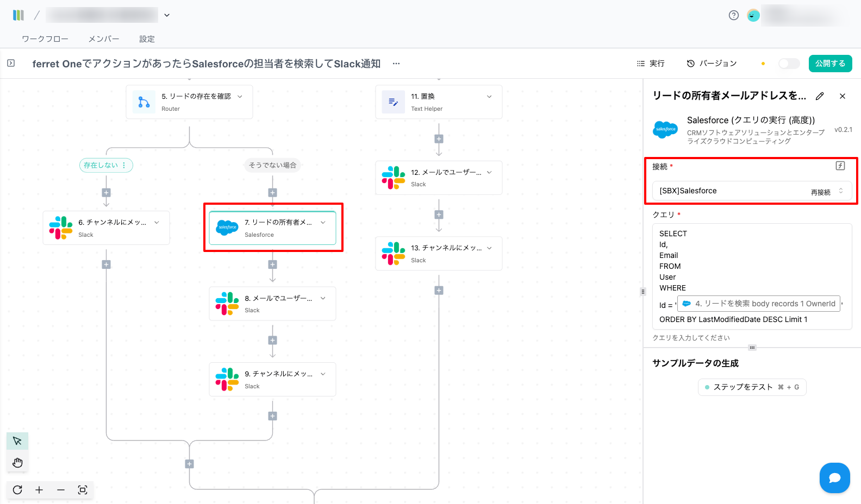Select the そうでない場合 branch label

pyautogui.click(x=273, y=165)
